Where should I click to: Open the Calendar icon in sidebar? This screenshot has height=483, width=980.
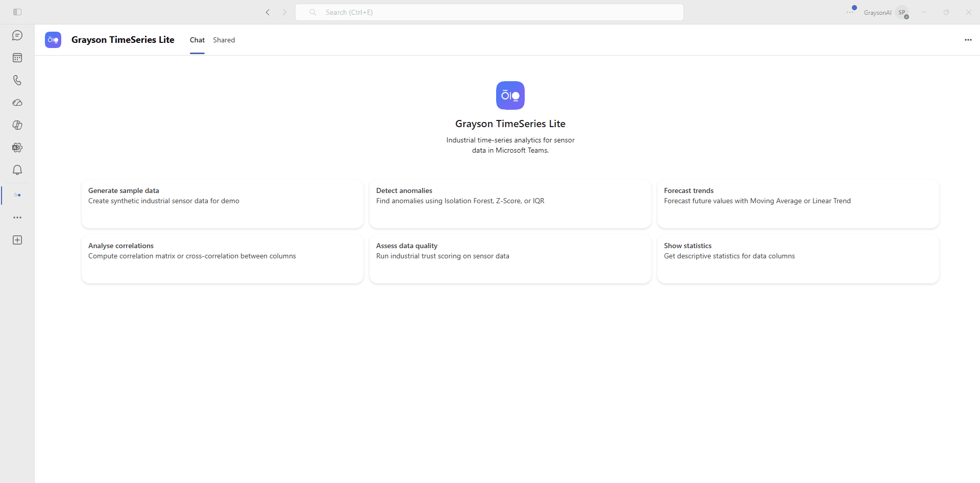[x=17, y=58]
